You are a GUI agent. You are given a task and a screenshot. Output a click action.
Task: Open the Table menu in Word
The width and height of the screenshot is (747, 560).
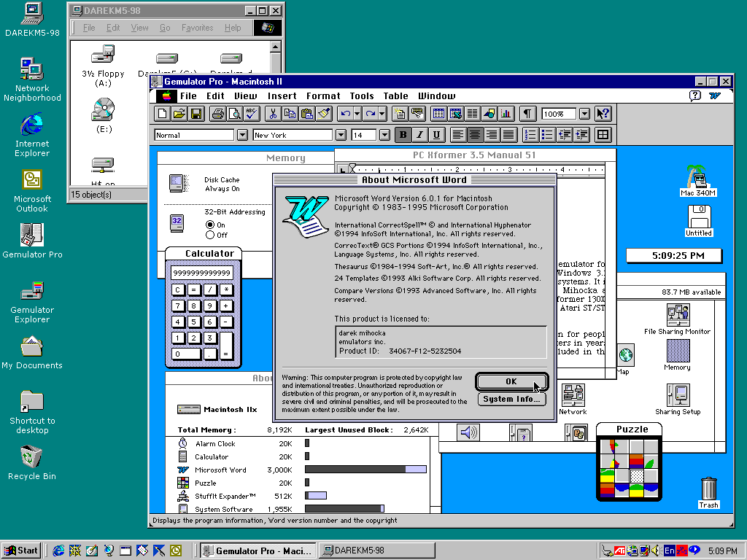point(395,96)
